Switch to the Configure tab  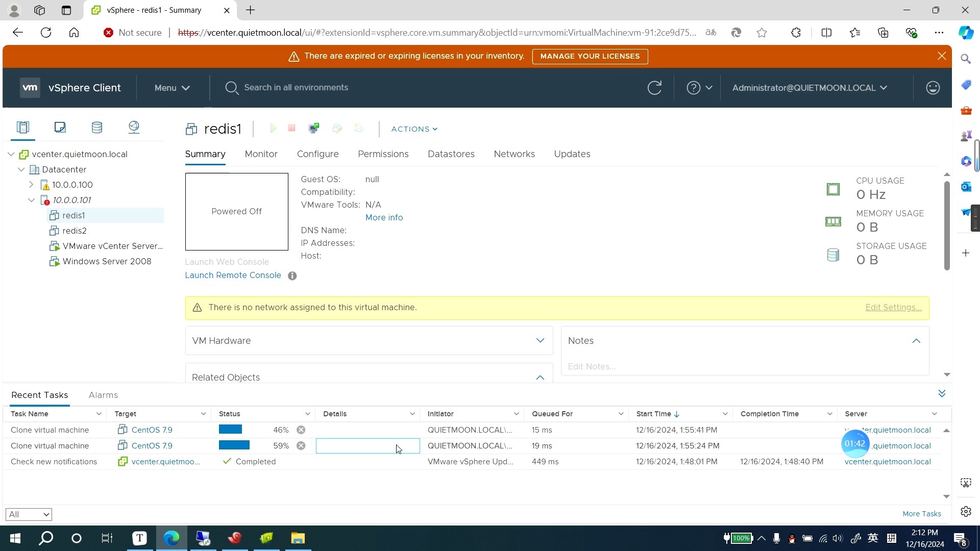317,154
